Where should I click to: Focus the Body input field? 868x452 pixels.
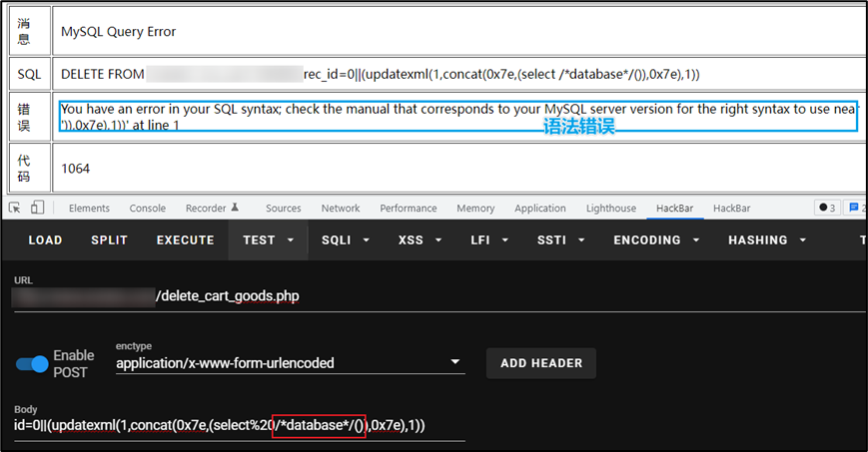(239, 425)
